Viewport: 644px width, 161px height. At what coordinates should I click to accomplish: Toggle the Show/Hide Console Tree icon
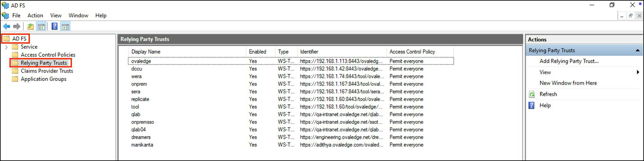[41, 27]
